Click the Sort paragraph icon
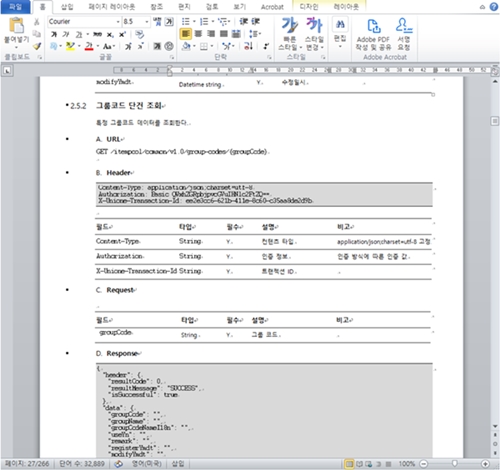Screen dimensions: 500x470 [248, 46]
